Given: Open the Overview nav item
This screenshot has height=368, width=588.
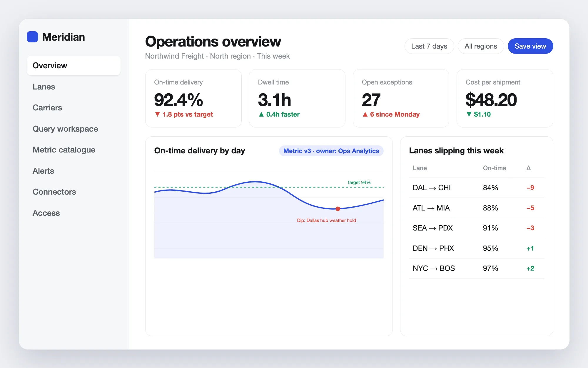Looking at the screenshot, I should [x=73, y=65].
